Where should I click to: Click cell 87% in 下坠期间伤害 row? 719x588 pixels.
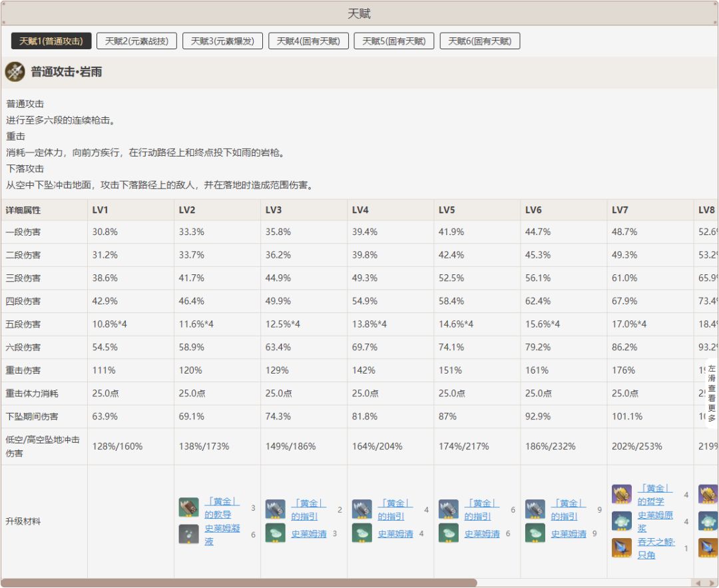click(477, 416)
